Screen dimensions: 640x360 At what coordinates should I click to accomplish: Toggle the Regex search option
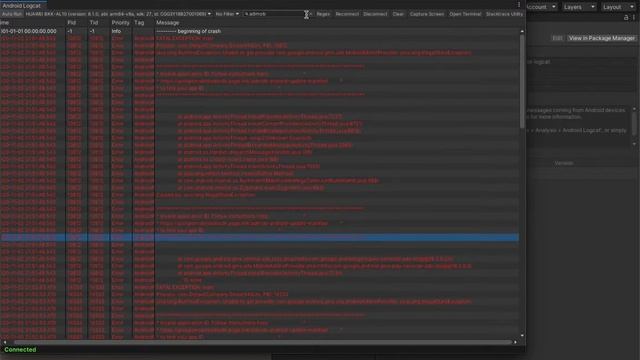[x=323, y=14]
